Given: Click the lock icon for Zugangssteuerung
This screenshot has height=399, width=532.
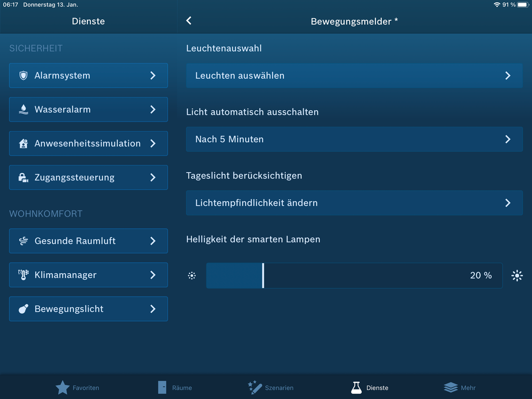Looking at the screenshot, I should [x=23, y=177].
